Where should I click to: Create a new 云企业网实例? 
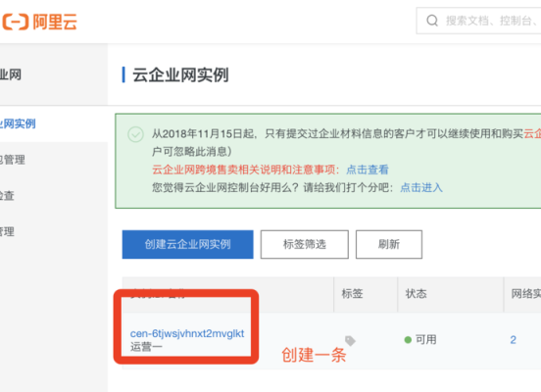(188, 244)
